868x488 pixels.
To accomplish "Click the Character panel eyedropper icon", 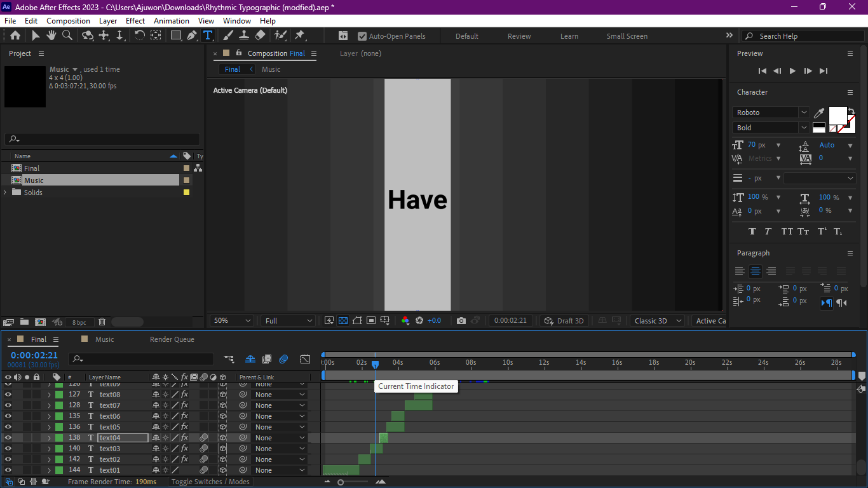I will click(819, 113).
